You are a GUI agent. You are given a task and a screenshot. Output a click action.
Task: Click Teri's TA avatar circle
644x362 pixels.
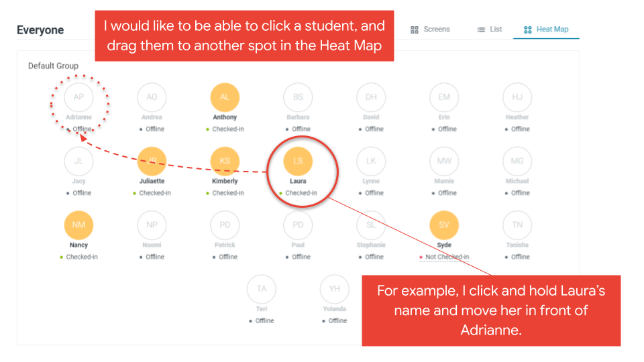[261, 289]
